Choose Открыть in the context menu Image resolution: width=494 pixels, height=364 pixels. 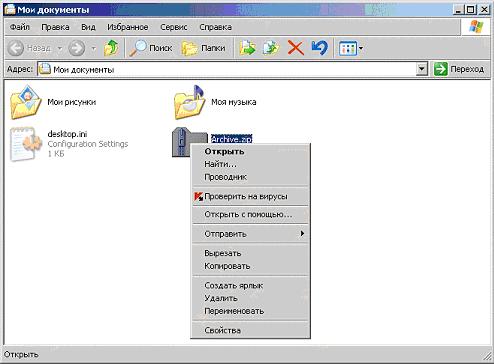pyautogui.click(x=250, y=151)
